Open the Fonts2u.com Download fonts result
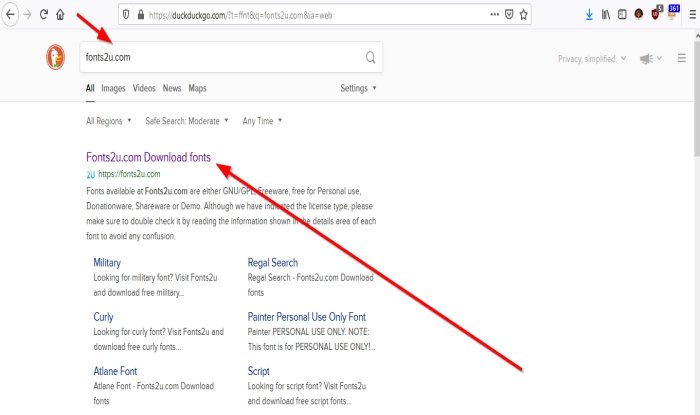Screen dimensions: 700x415 pos(148,157)
